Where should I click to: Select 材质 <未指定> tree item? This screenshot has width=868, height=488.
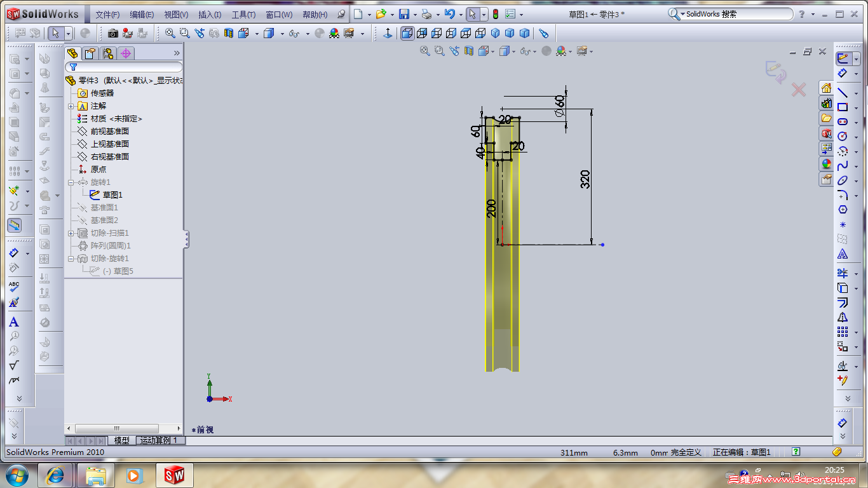[x=116, y=119]
